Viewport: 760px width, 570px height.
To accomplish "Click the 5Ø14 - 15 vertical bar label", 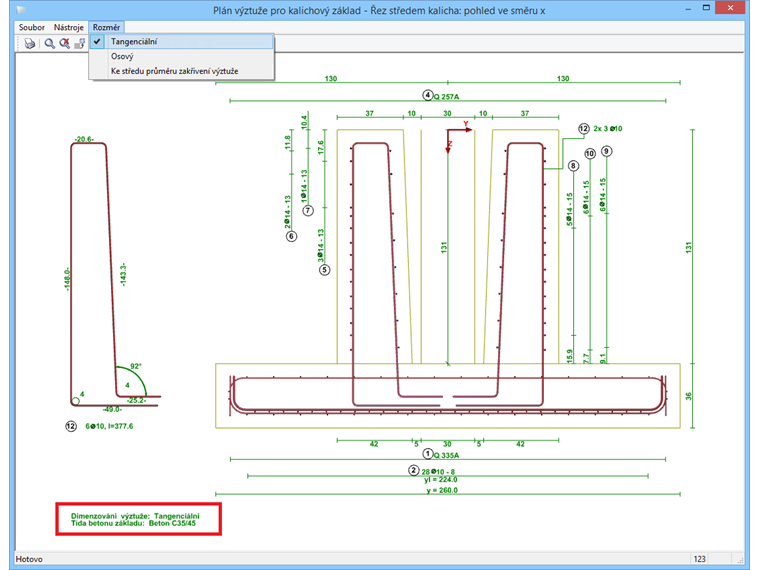I will pyautogui.click(x=570, y=209).
